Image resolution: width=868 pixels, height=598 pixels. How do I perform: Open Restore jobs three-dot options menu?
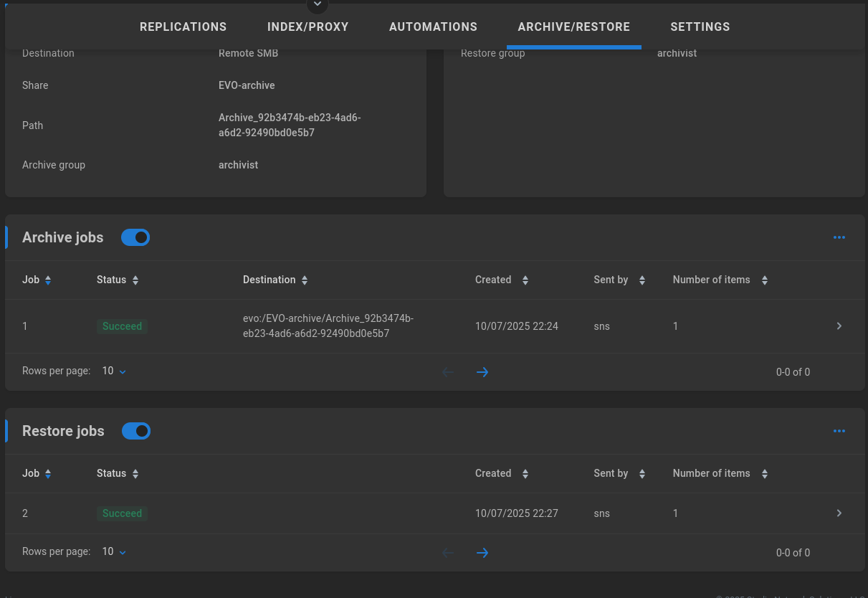(839, 431)
